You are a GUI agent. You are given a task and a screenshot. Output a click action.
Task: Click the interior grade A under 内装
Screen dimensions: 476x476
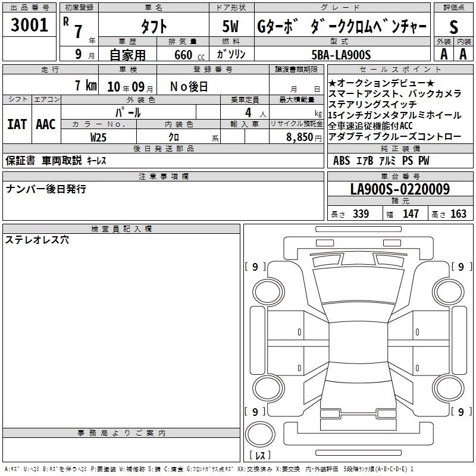(x=463, y=54)
